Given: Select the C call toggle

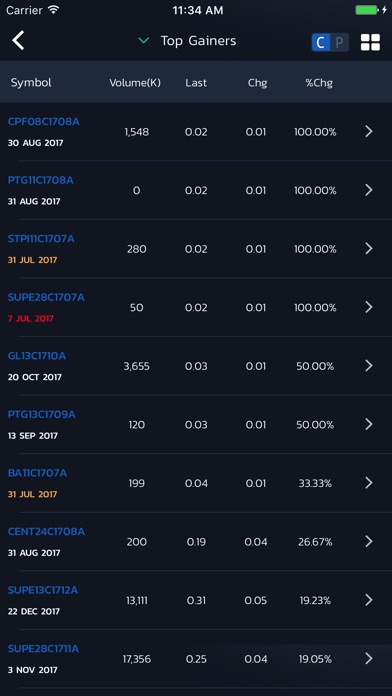Looking at the screenshot, I should coord(321,43).
